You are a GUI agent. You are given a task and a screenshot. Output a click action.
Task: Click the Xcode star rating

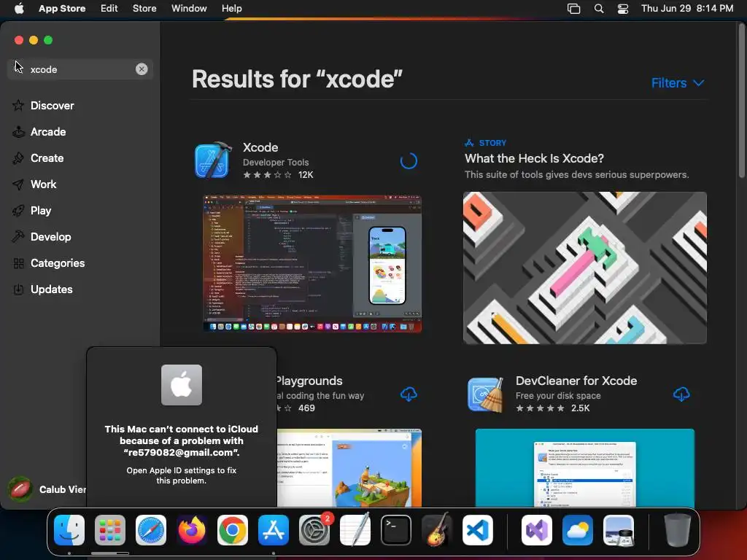click(267, 175)
